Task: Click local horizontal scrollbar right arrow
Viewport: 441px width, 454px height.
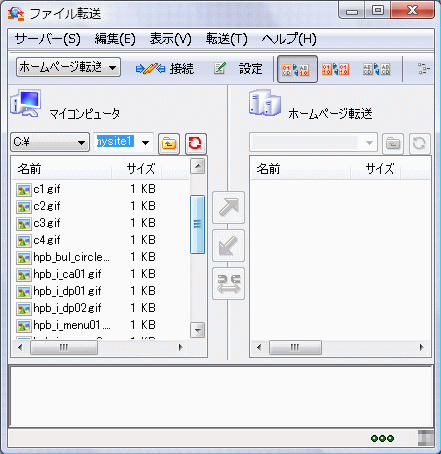Action: pyautogui.click(x=181, y=347)
